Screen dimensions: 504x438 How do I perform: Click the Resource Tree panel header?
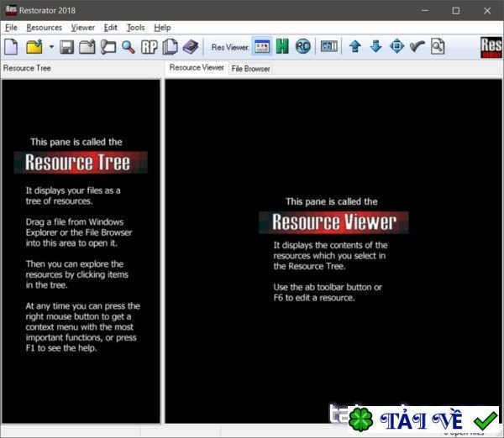(x=27, y=68)
